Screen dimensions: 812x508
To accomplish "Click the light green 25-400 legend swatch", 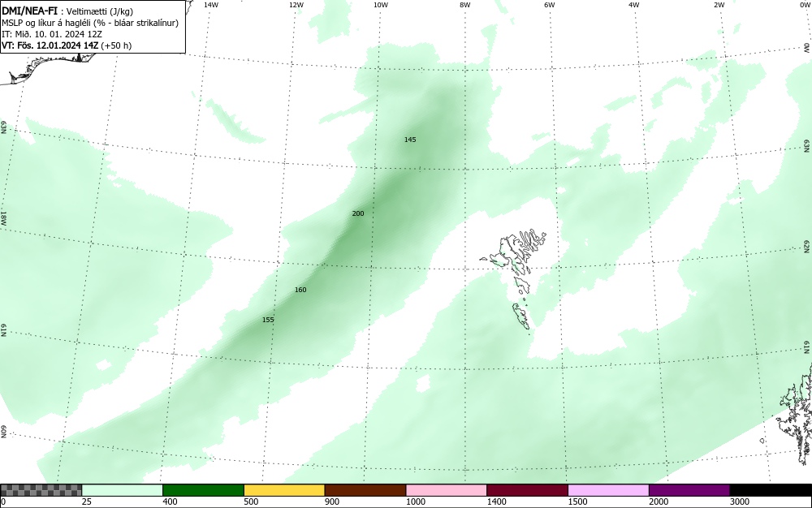I will [123, 490].
